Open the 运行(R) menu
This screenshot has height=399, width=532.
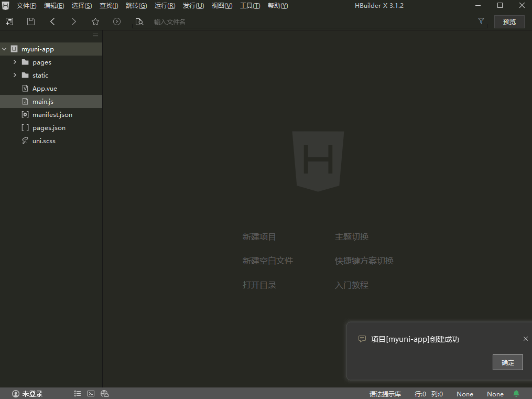(165, 6)
